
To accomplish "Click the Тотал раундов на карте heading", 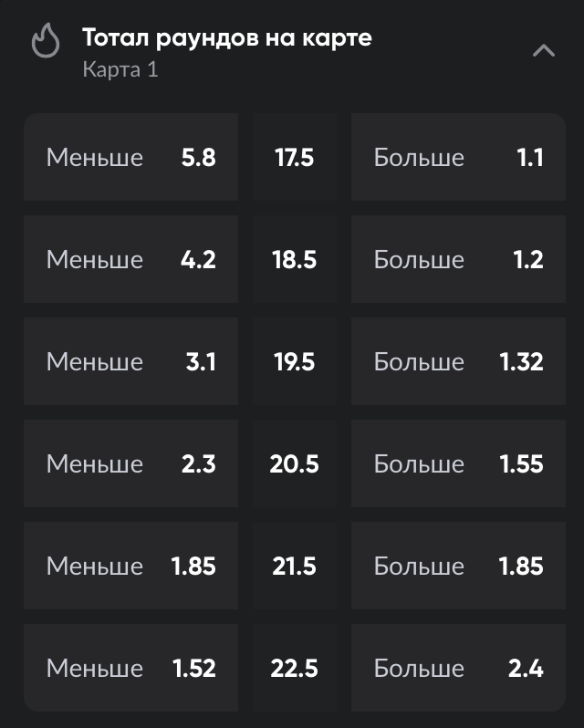I will pos(226,38).
